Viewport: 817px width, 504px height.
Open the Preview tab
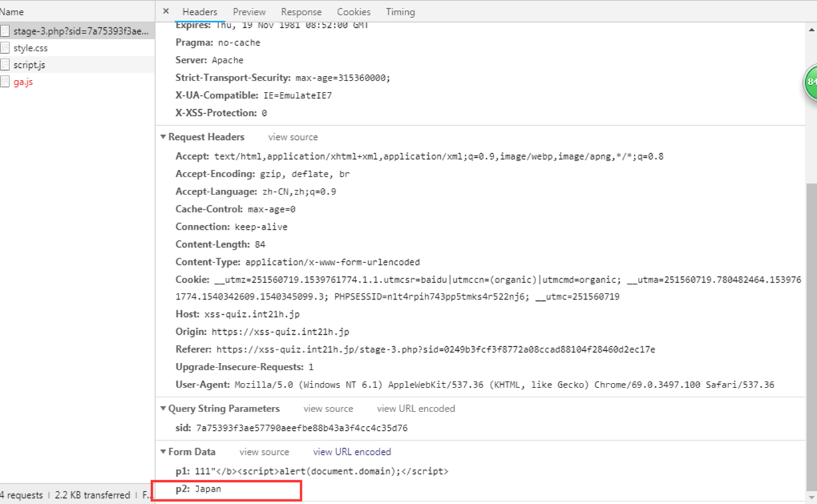click(249, 12)
